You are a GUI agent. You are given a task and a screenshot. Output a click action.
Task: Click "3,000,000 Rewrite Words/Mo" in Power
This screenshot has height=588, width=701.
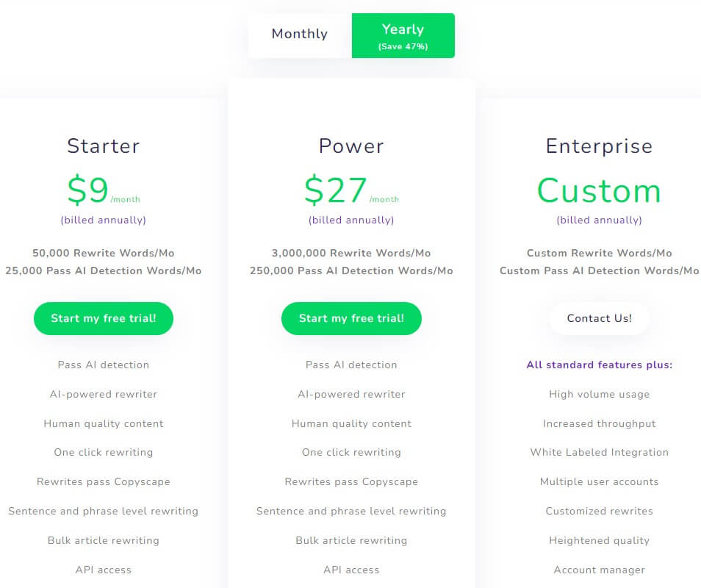(351, 253)
